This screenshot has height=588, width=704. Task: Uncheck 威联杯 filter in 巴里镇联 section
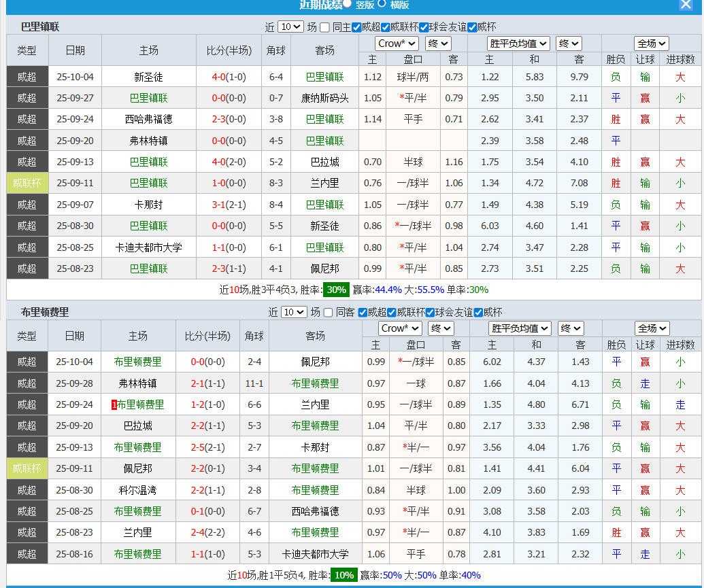(386, 28)
